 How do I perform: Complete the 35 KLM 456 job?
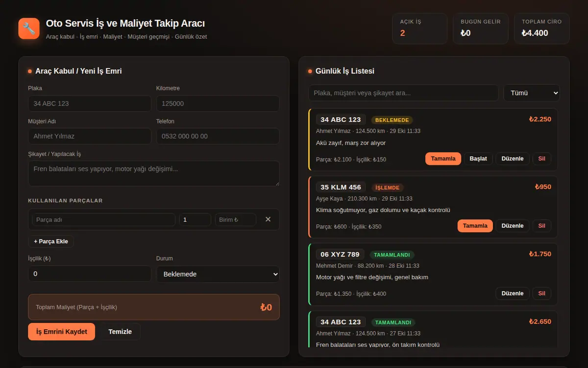coord(475,226)
